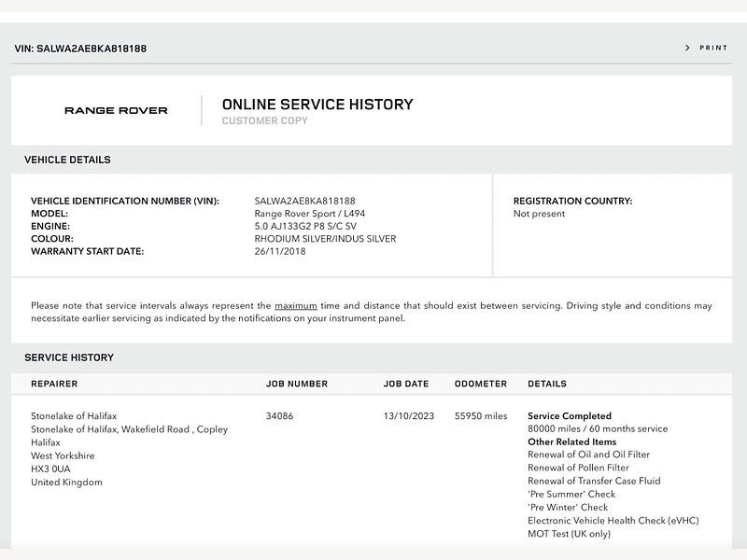Image resolution: width=747 pixels, height=560 pixels.
Task: Click the RANGE ROVER logo
Action: point(116,110)
